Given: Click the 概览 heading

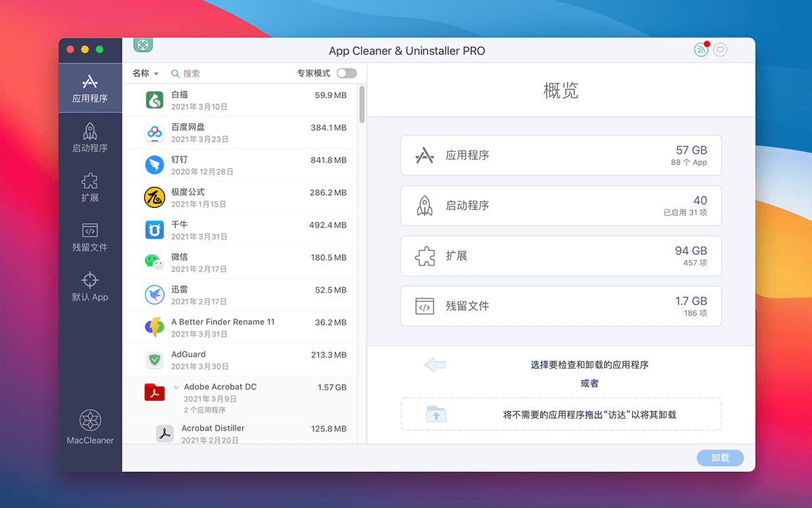Looking at the screenshot, I should click(x=561, y=91).
